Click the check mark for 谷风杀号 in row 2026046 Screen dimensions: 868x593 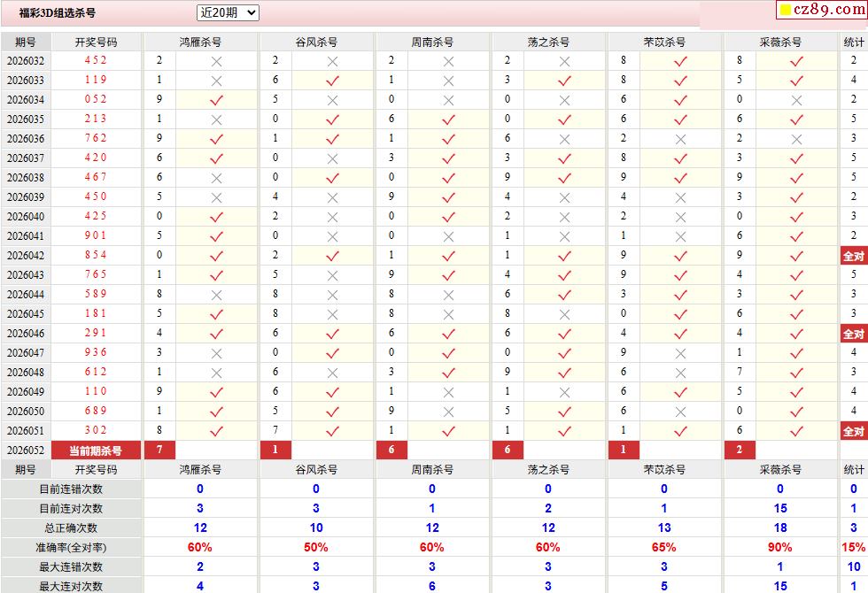pos(332,335)
